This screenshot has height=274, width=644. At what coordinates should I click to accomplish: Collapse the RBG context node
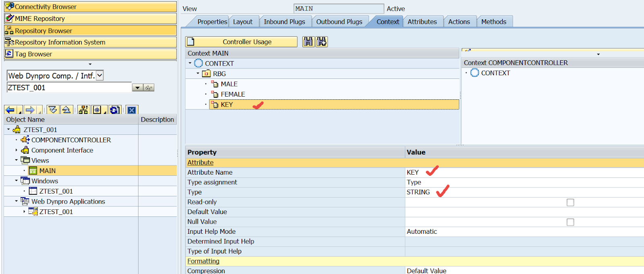198,74
